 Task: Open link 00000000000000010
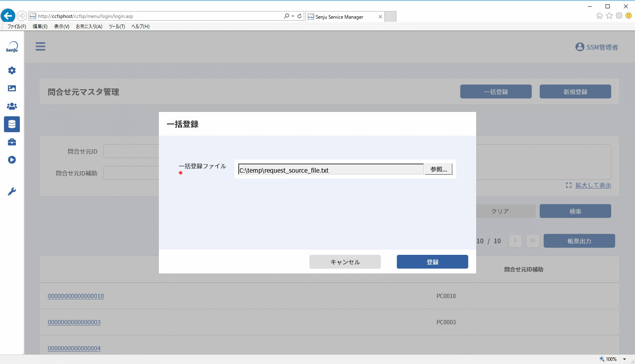[x=76, y=296]
